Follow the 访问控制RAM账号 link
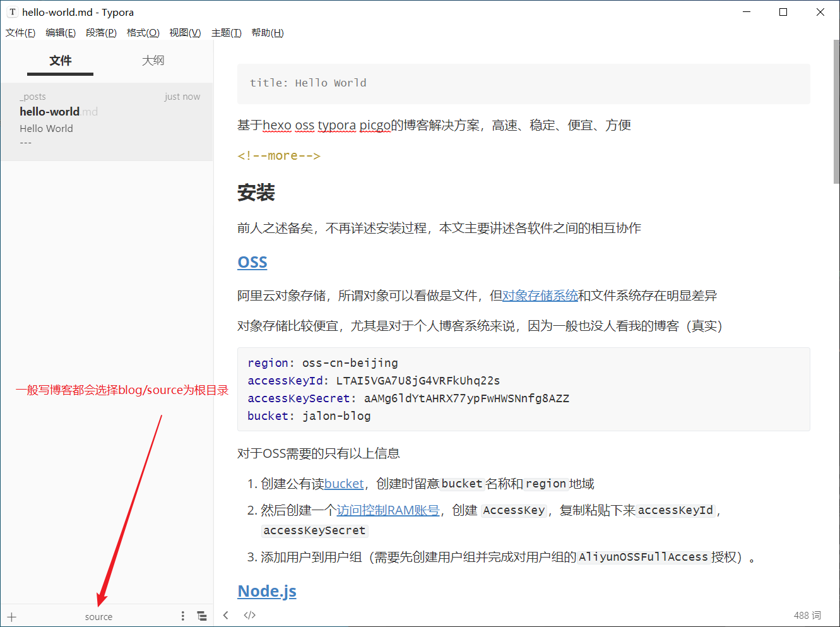Image resolution: width=840 pixels, height=627 pixels. pyautogui.click(x=387, y=510)
